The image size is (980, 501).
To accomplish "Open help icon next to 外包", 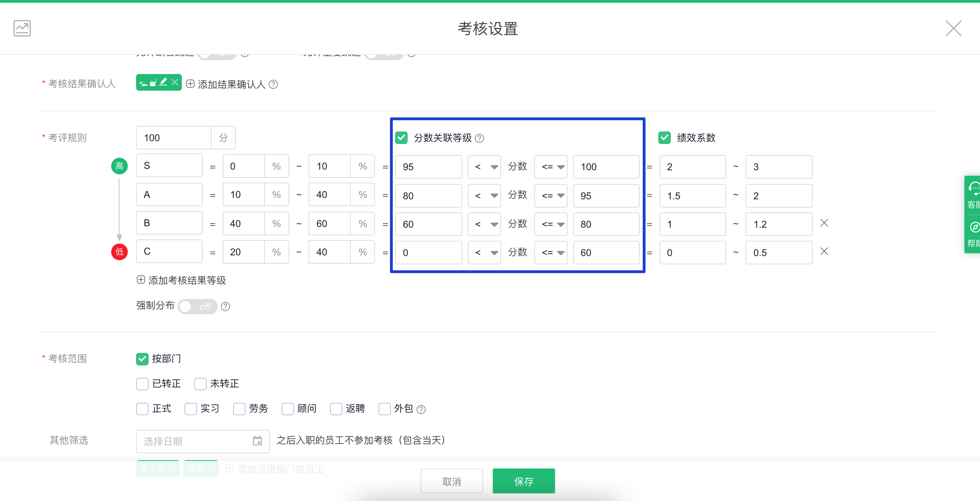I will click(x=421, y=409).
